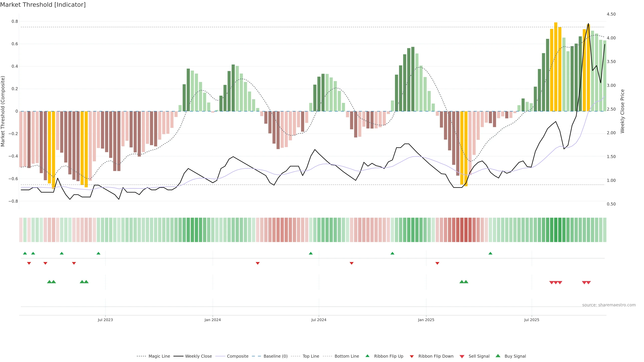This screenshot has height=362, width=644.
Task: Click the 4.50 price axis tick label
Action: tap(611, 14)
